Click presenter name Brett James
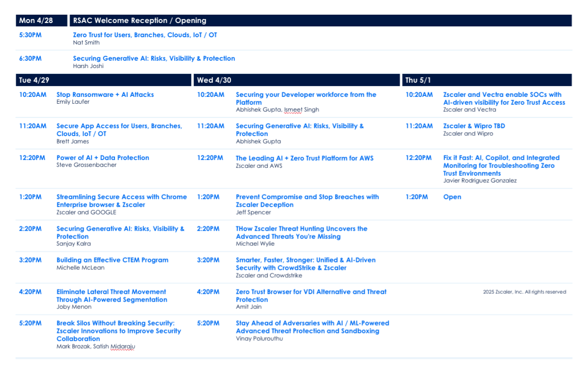Viewport: 588px width, 374px height. click(72, 141)
